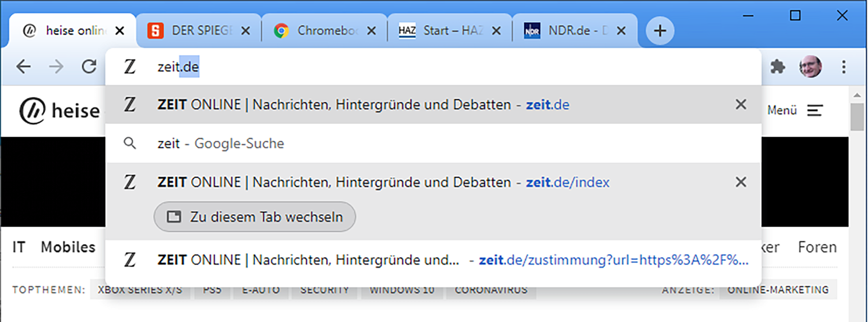868x322 pixels.
Task: Open the user profile avatar
Action: (x=810, y=66)
